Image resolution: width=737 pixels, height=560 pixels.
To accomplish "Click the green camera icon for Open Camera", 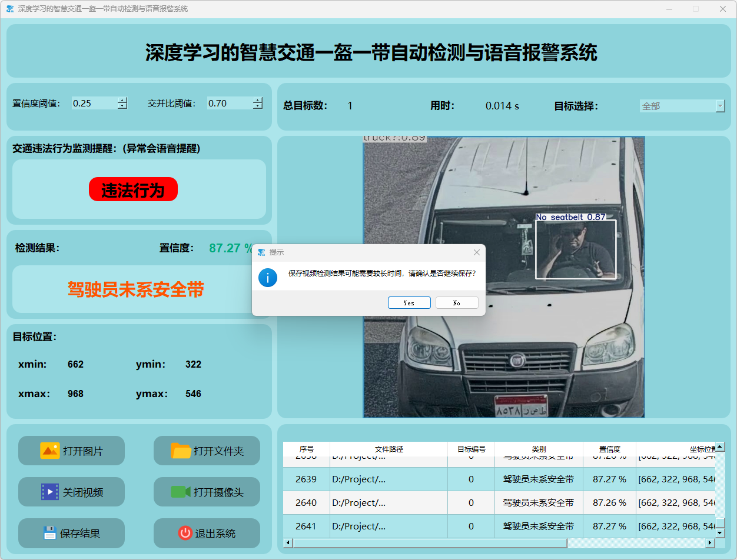I will pyautogui.click(x=181, y=492).
